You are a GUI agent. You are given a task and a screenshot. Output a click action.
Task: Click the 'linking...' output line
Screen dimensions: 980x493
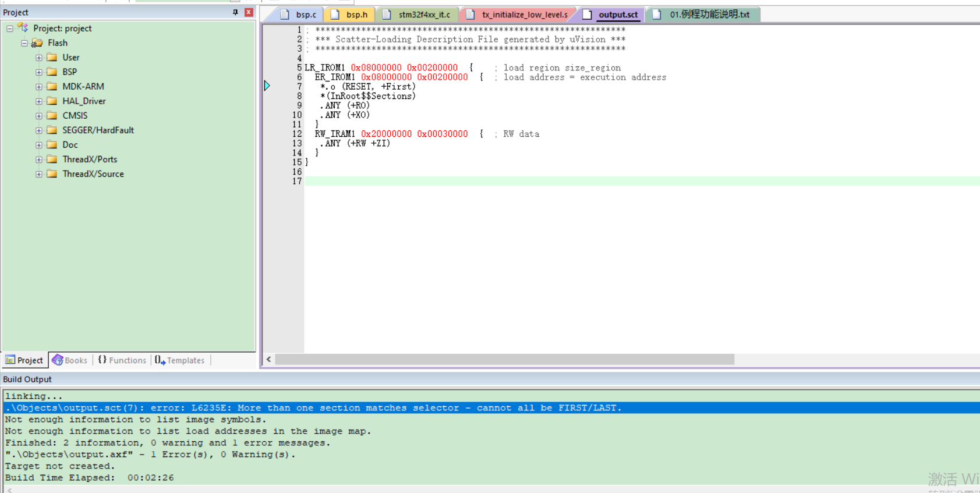click(34, 396)
